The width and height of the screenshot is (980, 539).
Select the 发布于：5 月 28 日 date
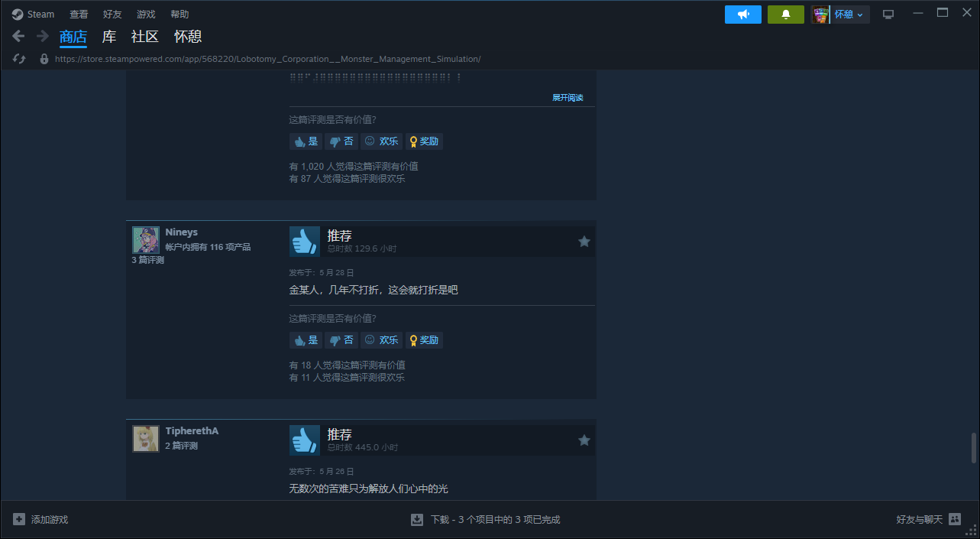pyautogui.click(x=322, y=273)
